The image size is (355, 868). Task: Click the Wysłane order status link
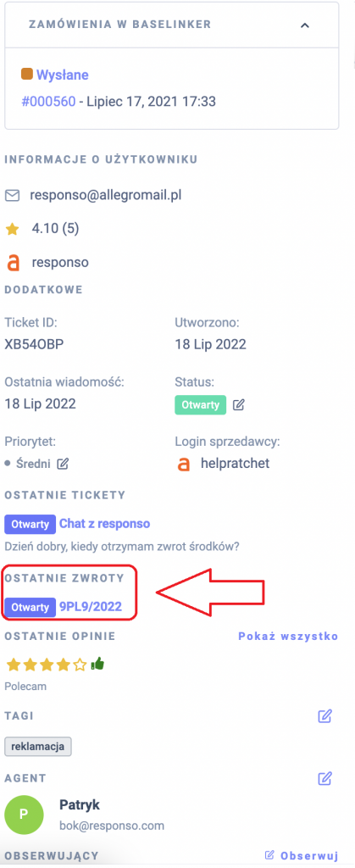click(x=63, y=75)
